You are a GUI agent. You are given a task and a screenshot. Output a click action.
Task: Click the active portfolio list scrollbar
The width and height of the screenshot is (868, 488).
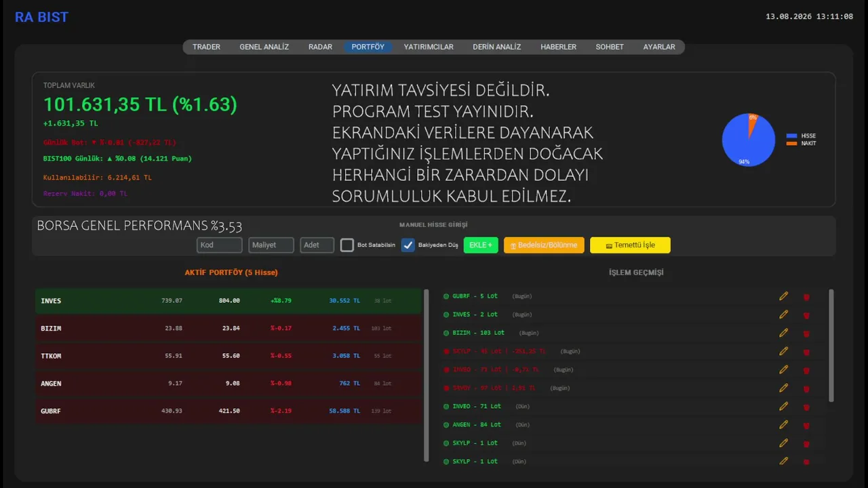tap(427, 375)
